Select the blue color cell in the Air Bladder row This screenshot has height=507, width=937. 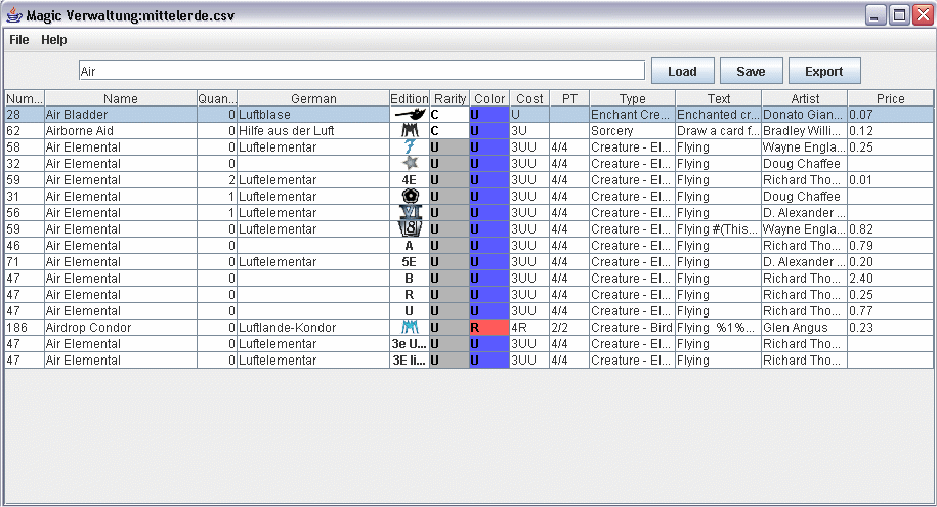pyautogui.click(x=489, y=115)
